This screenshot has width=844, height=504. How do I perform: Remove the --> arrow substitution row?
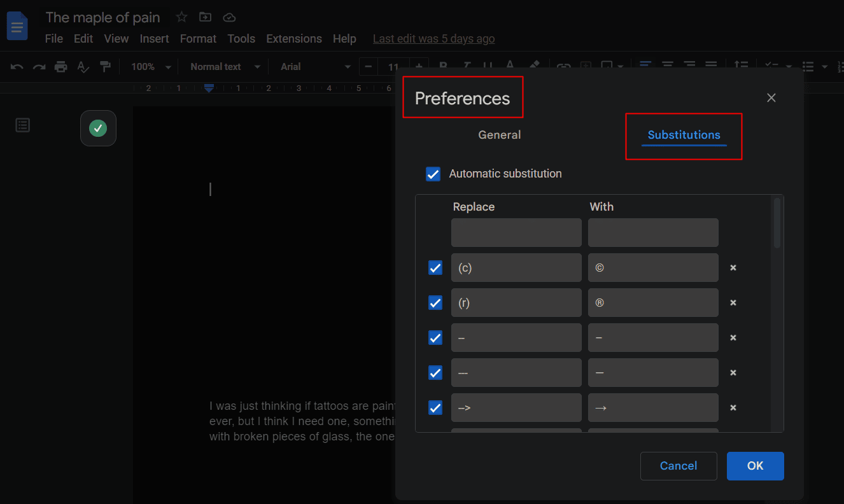(733, 408)
